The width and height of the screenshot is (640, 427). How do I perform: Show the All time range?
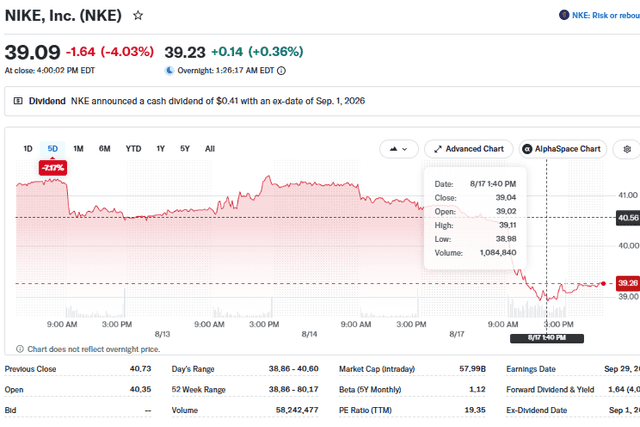pyautogui.click(x=210, y=149)
